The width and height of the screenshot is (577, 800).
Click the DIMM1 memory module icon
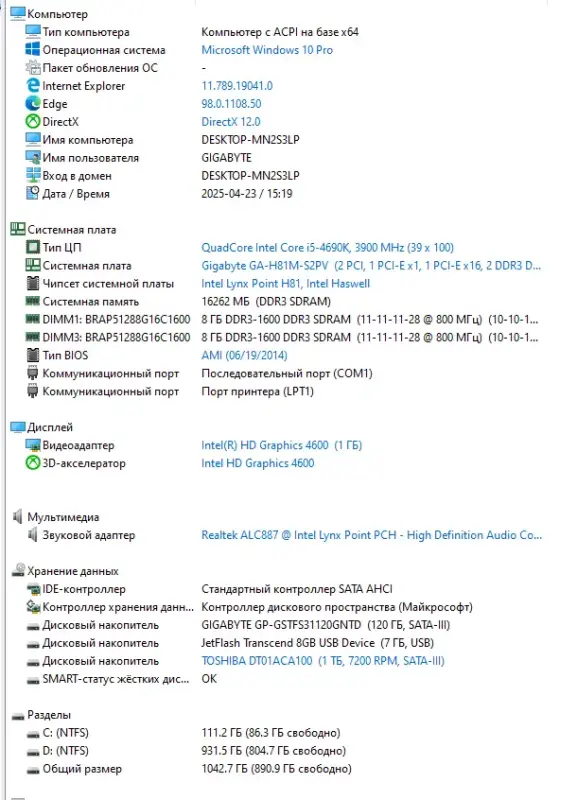[x=33, y=319]
